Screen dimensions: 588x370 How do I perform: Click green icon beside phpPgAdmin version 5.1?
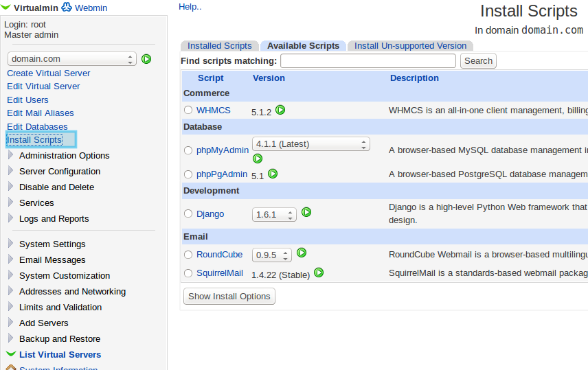click(273, 174)
